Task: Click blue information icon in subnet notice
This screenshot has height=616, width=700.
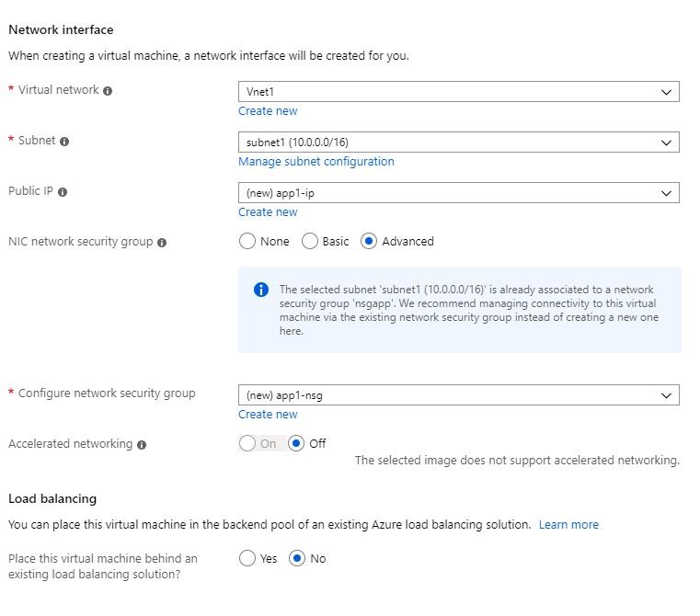Action: coord(261,290)
